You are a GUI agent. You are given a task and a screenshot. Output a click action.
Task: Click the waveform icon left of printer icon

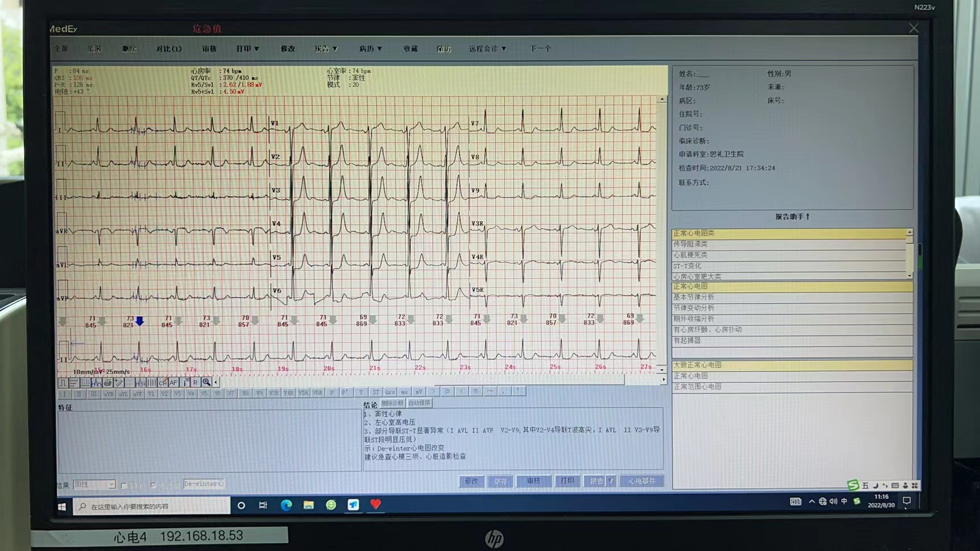[x=96, y=383]
